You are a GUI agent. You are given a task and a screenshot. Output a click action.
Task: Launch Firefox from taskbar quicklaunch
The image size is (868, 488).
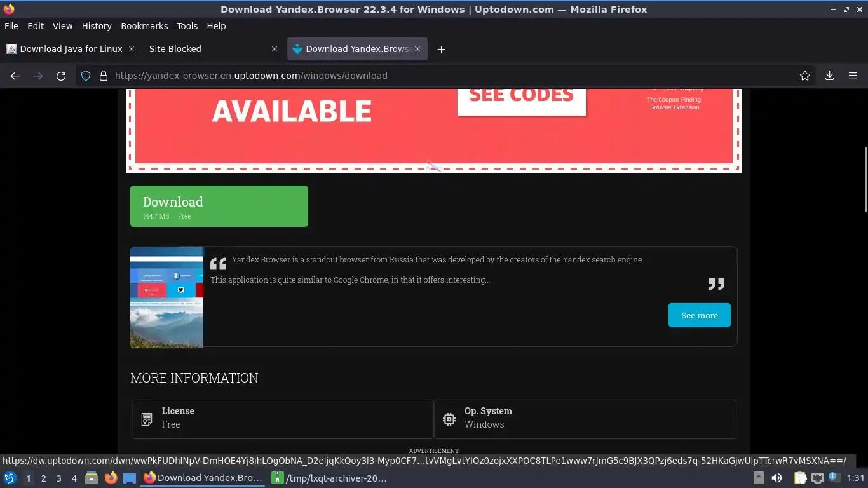click(x=111, y=478)
